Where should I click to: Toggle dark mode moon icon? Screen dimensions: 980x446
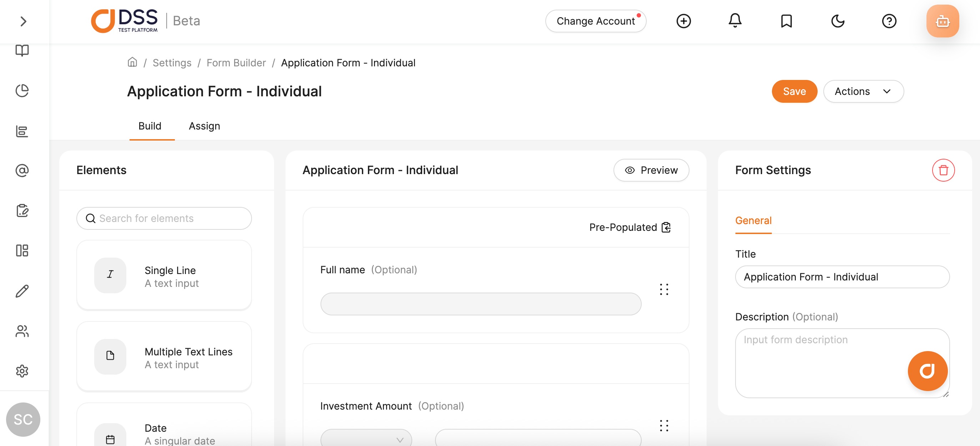[837, 21]
